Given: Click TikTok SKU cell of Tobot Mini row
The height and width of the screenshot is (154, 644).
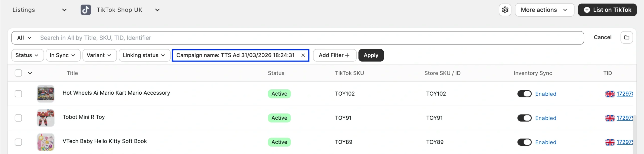Looking at the screenshot, I should 343,118.
